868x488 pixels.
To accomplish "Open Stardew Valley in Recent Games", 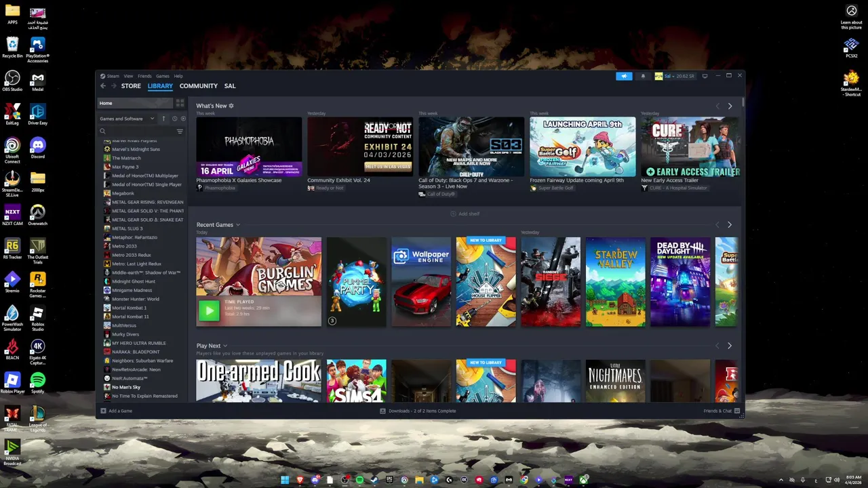I will (616, 282).
